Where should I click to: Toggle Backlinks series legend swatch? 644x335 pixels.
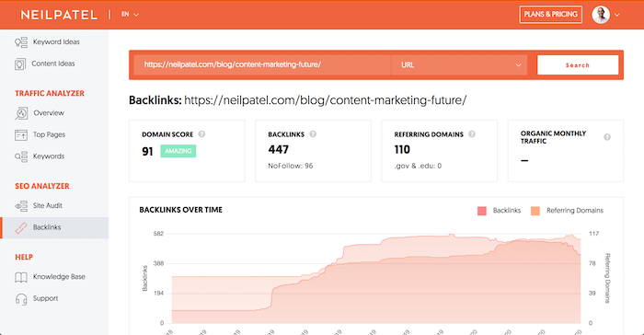pos(482,211)
